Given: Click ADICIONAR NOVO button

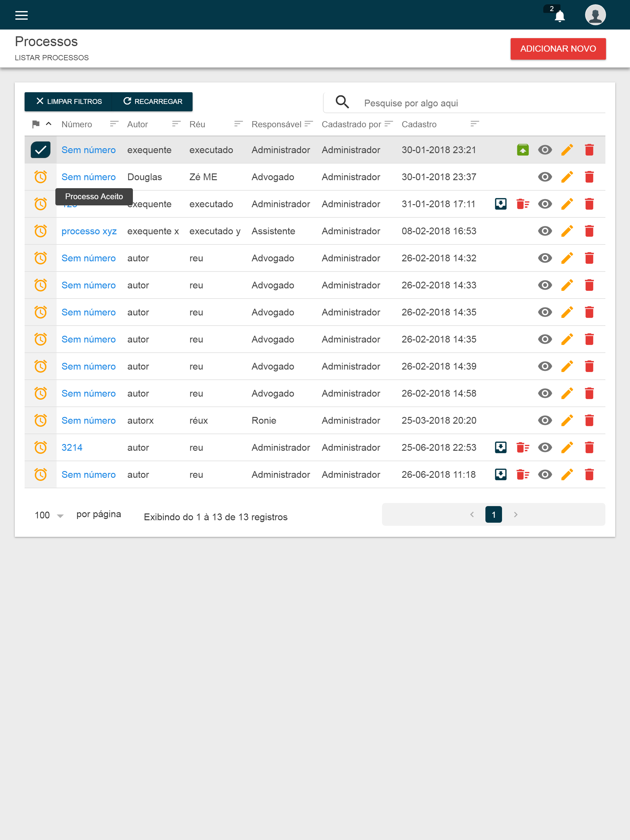Looking at the screenshot, I should pyautogui.click(x=557, y=49).
